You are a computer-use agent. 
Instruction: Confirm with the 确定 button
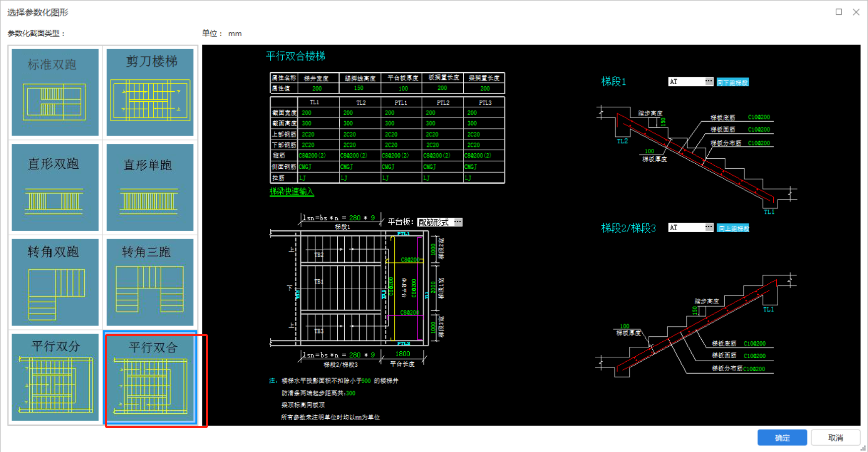pos(782,438)
